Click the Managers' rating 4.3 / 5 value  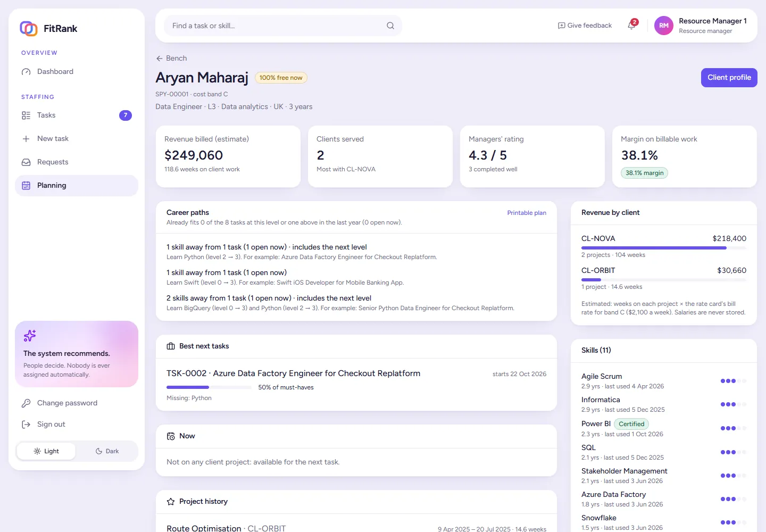tap(488, 155)
